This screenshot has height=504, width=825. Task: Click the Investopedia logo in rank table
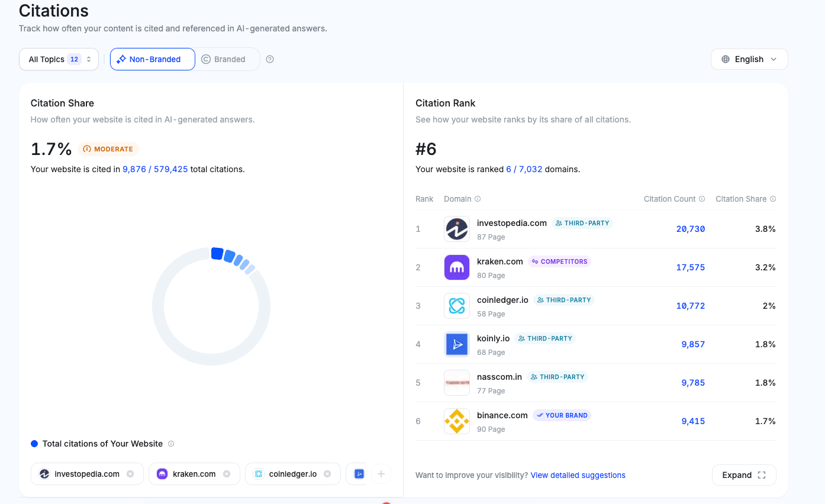(456, 229)
